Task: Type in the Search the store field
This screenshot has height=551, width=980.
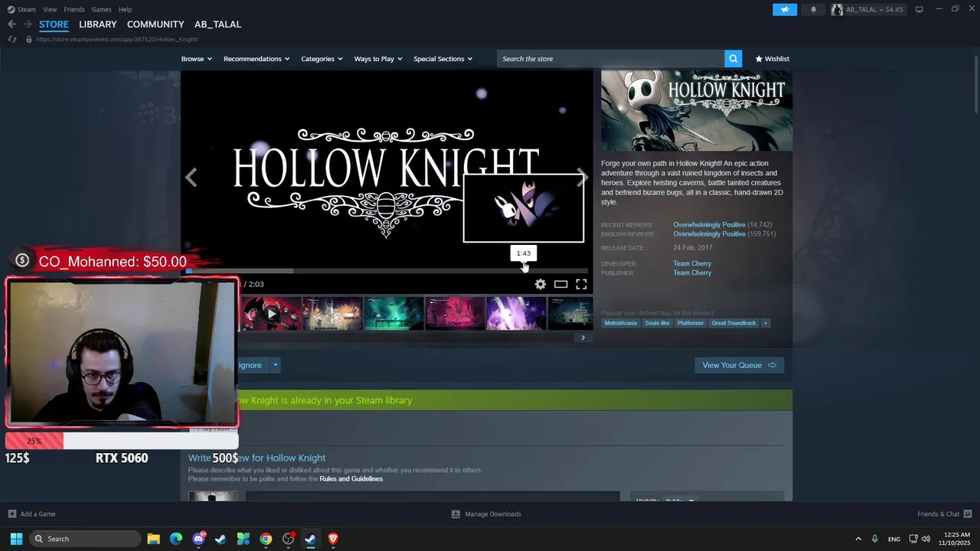Action: pos(610,59)
